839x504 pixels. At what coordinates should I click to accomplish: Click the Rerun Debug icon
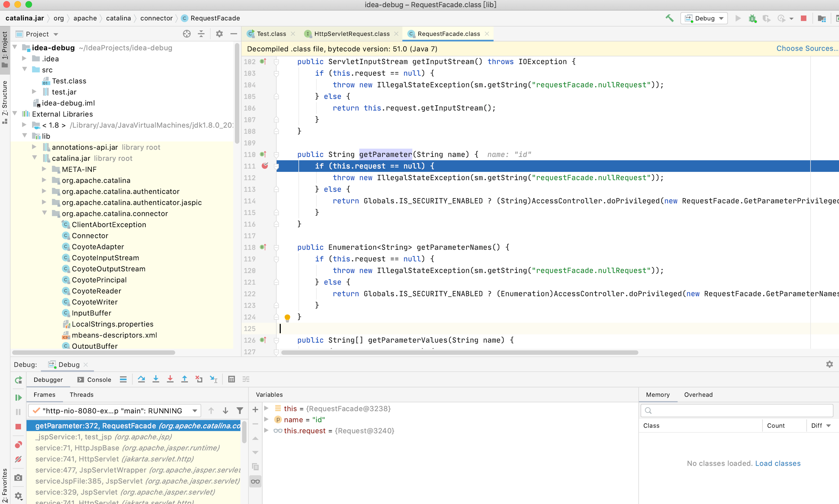click(18, 380)
